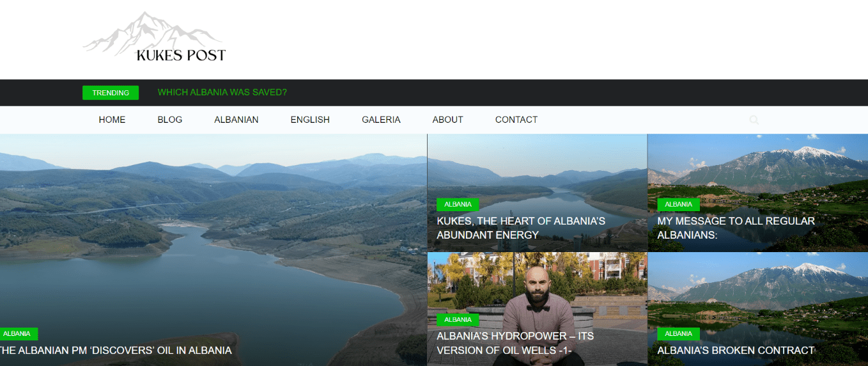The width and height of the screenshot is (868, 366).
Task: Click ALBANIA tag on Broken Contract article
Action: 678,333
